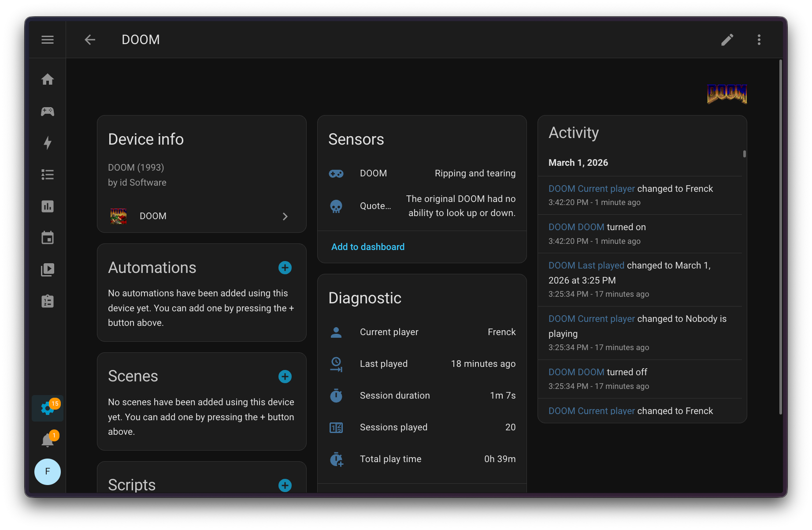812x530 pixels.
Task: Open the History panel
Action: 47,206
